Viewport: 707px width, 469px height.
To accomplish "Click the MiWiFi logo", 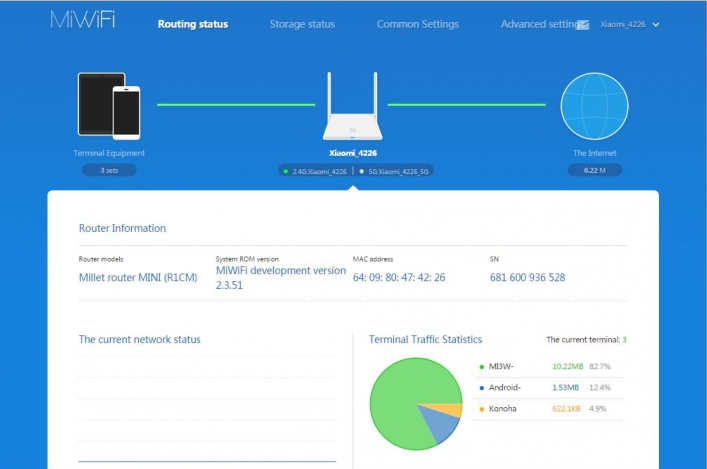I will [83, 19].
